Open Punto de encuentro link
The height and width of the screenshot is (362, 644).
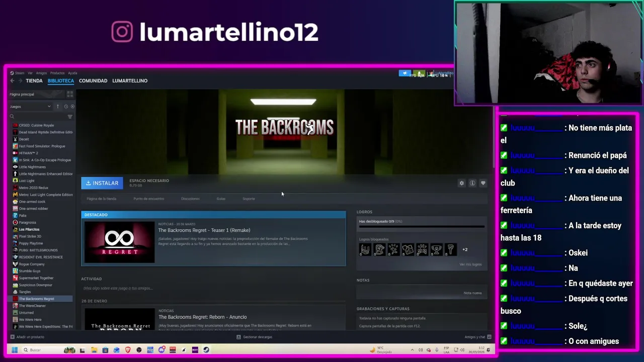click(148, 199)
